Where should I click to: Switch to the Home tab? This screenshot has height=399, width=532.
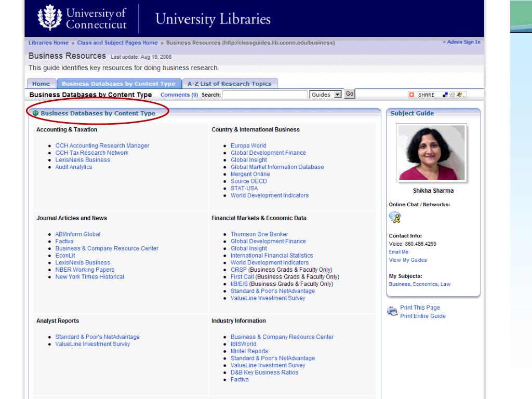click(x=41, y=84)
